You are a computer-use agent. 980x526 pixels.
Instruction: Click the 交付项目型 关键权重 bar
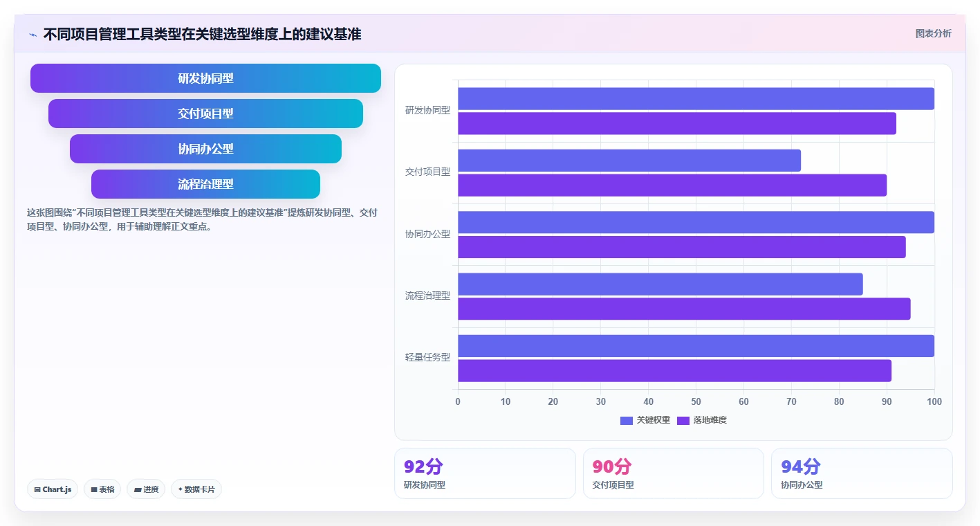(x=629, y=161)
